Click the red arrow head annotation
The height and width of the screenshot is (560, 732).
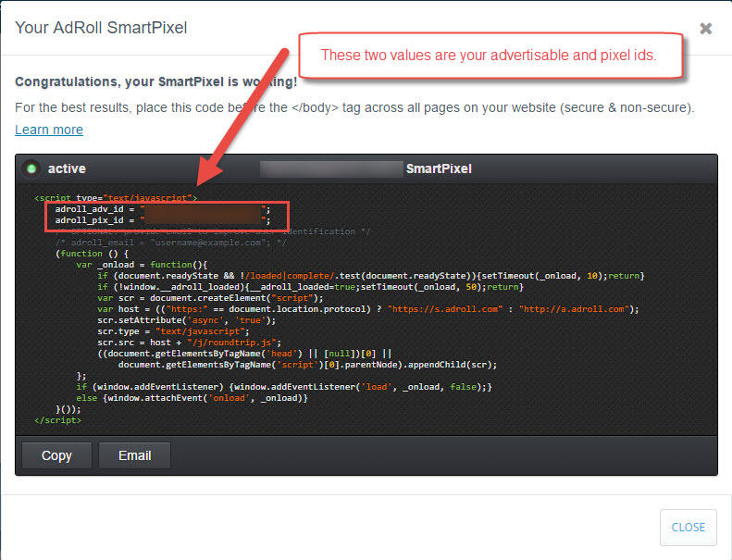point(208,170)
